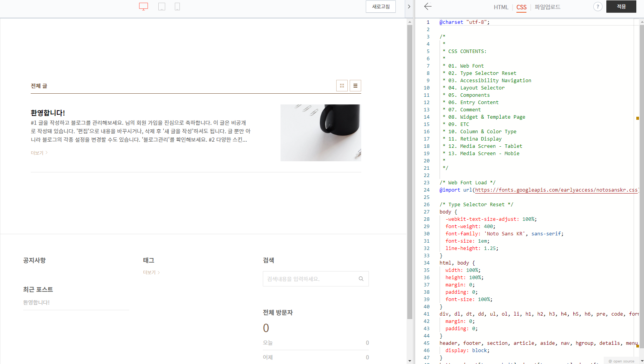Click the 검색 search input field
644x364 pixels.
[x=307, y=278]
